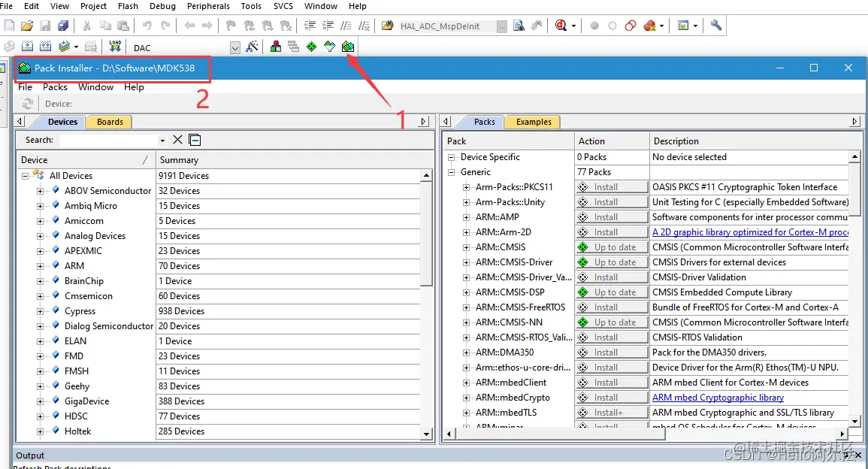Switch to the Boards tab
This screenshot has width=868, height=469.
110,122
